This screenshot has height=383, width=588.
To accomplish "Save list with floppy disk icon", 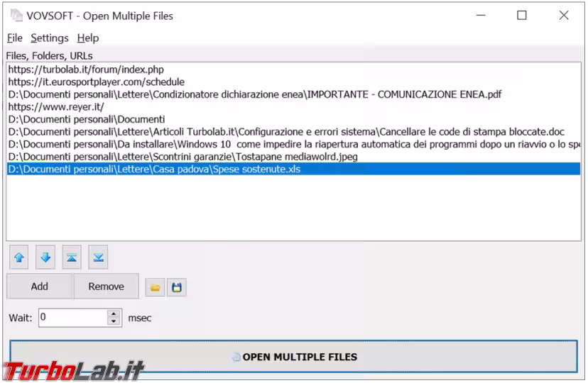I will (x=177, y=287).
